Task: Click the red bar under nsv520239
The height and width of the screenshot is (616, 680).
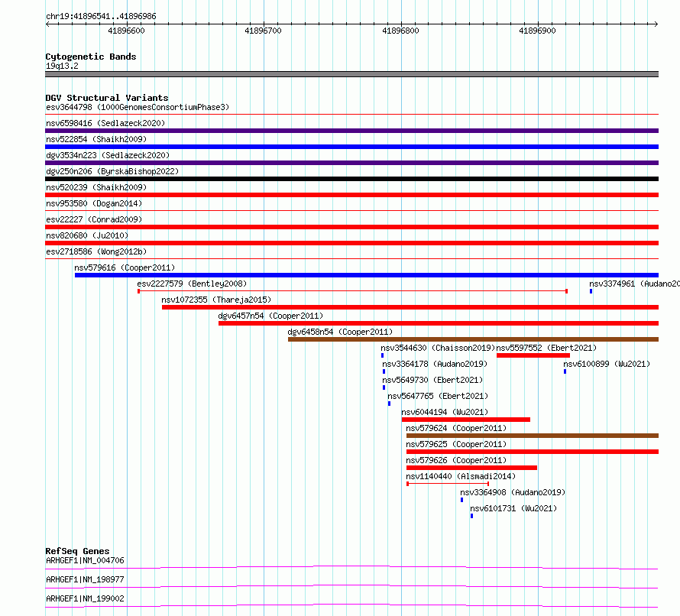Action: [x=351, y=195]
